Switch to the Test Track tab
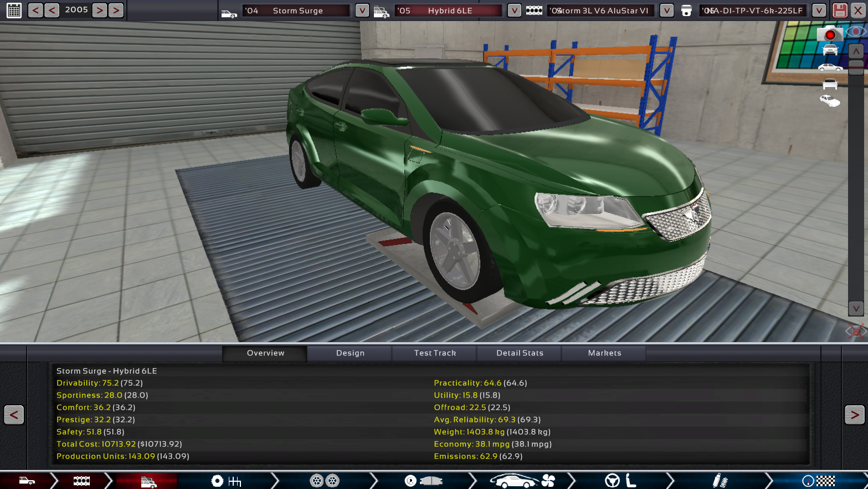The width and height of the screenshot is (868, 489). pos(435,353)
